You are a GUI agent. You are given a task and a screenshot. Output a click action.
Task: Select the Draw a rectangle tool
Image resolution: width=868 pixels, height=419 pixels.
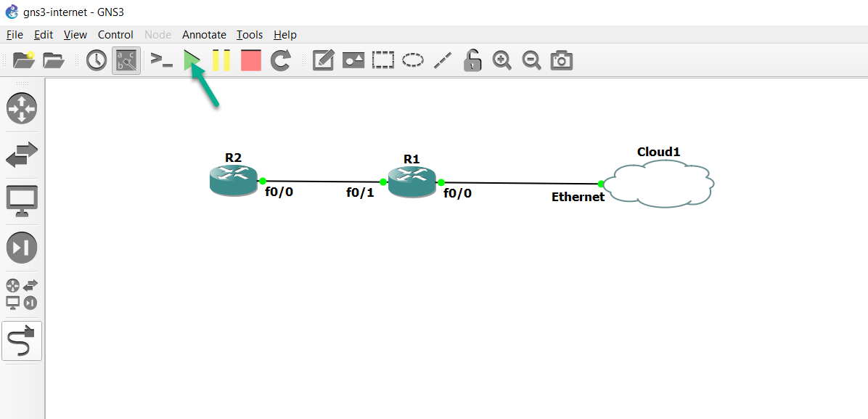[x=383, y=60]
